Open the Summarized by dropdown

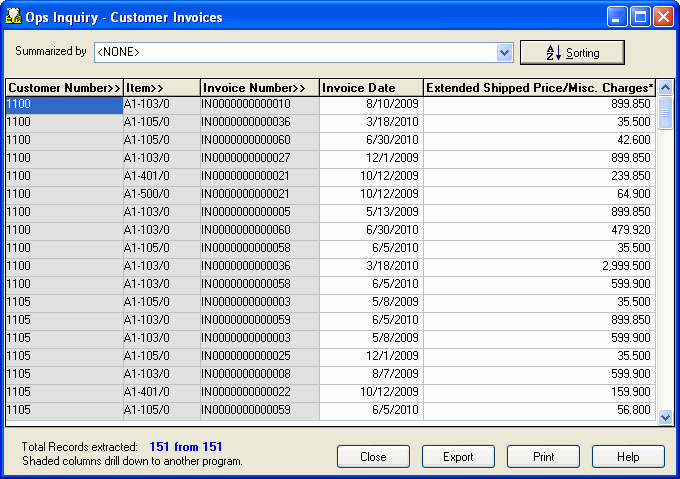[x=505, y=52]
